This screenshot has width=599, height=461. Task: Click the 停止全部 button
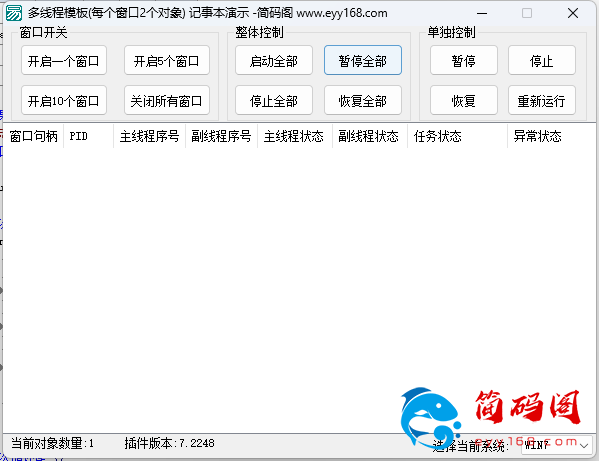[x=274, y=100]
